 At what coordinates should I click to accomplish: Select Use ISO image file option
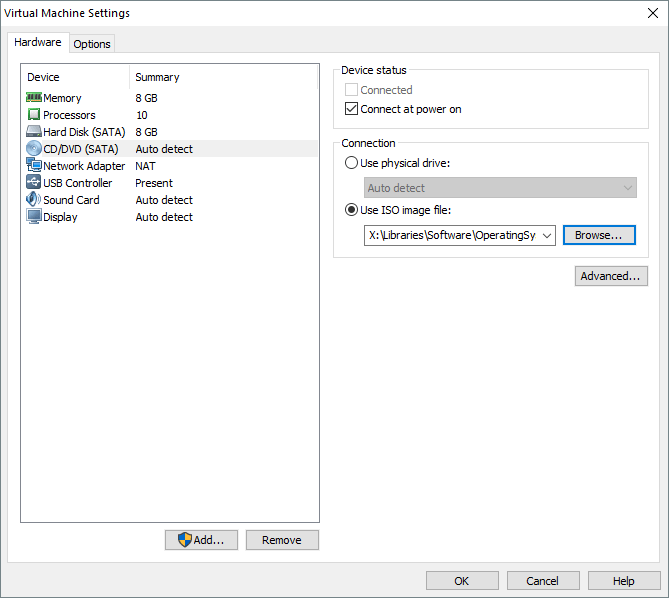[x=351, y=210]
